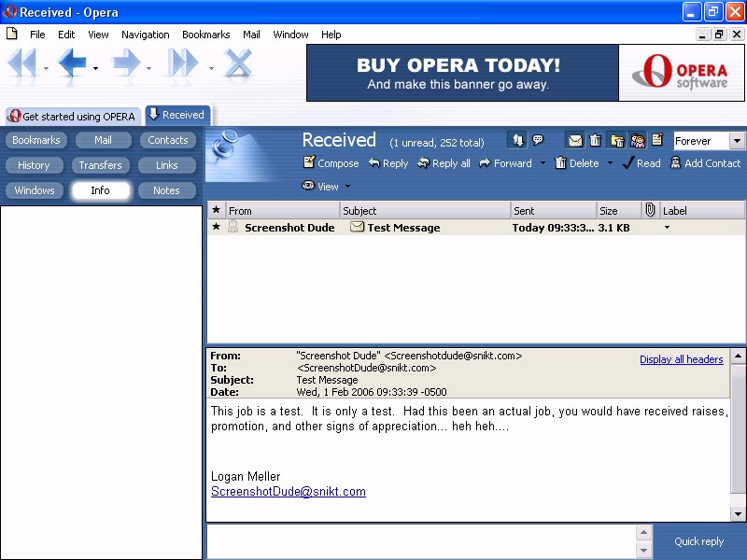747x560 pixels.
Task: Open the Forward history dropdown arrow
Action: [x=149, y=68]
